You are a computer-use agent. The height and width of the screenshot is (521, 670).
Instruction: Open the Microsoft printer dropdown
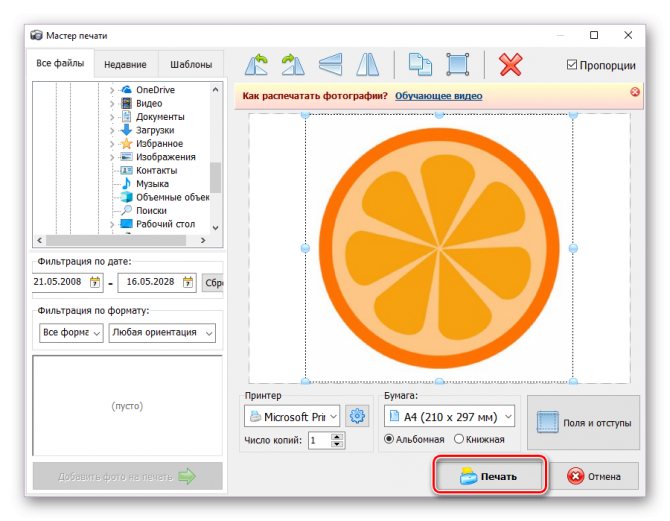tap(292, 416)
